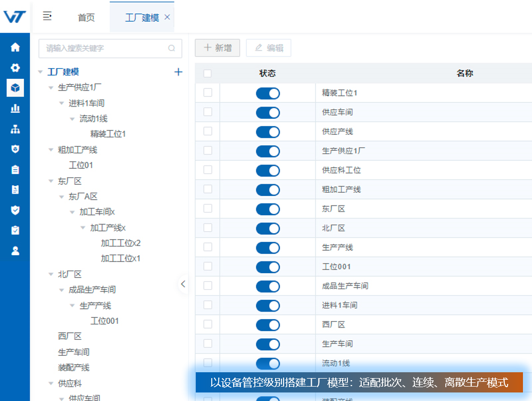Click the menu collapse icon in the header
The image size is (532, 401).
point(47,16)
